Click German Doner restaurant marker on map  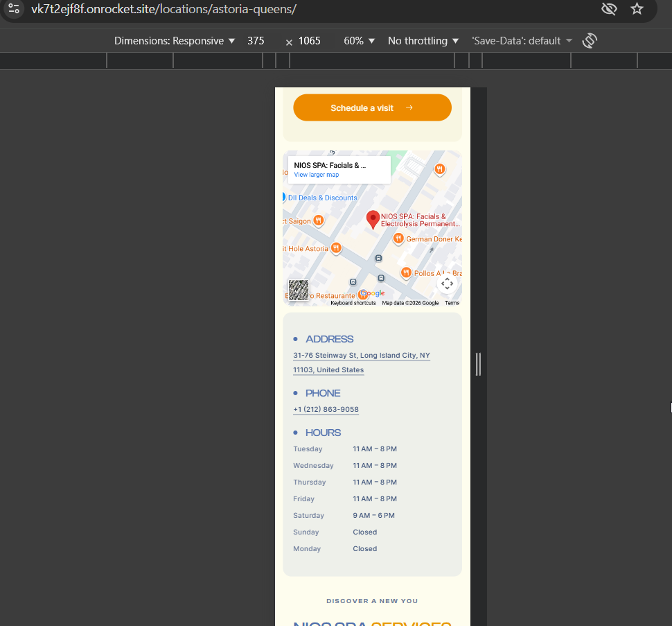(398, 238)
